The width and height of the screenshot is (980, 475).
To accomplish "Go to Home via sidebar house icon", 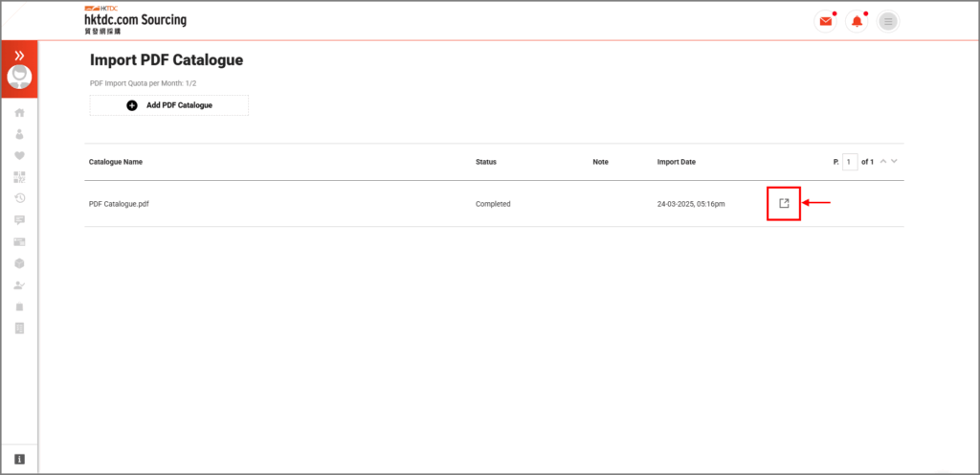I will 19,113.
